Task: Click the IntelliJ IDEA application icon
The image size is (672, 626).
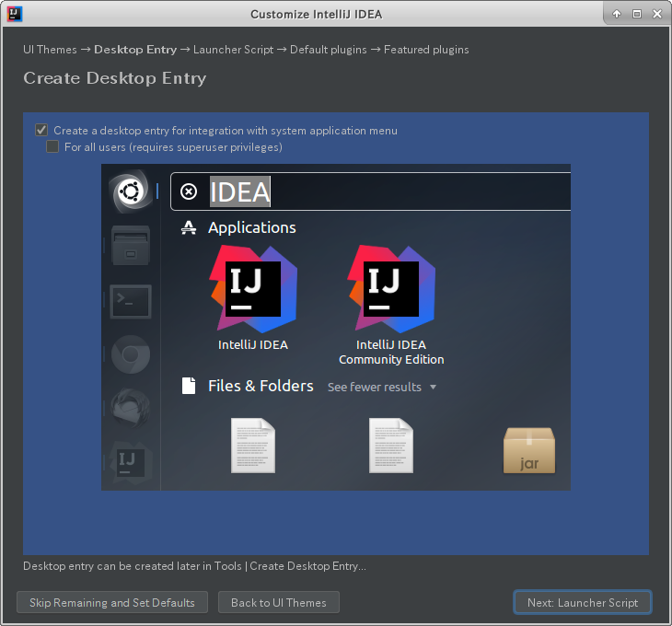Action: tap(253, 289)
